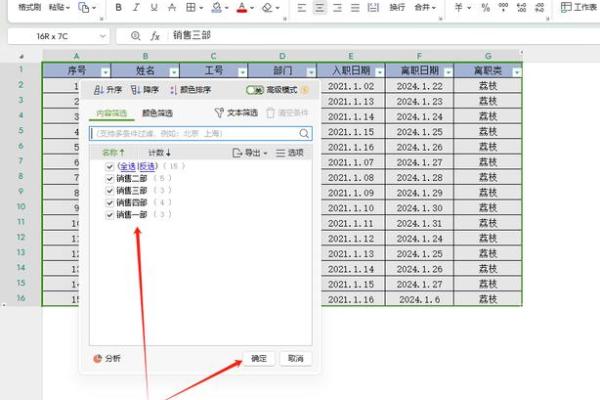
Task: Open the 导出 export dropdown
Action: [250, 153]
